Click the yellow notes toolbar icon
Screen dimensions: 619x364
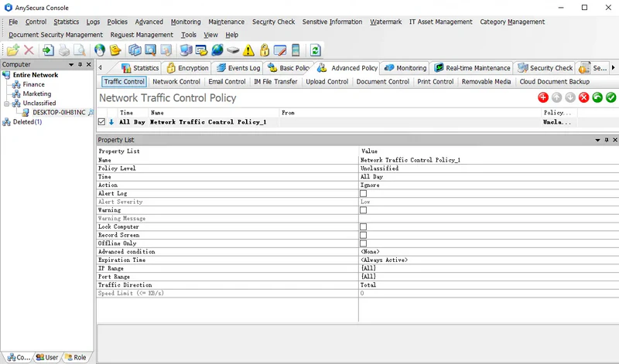[x=115, y=50]
